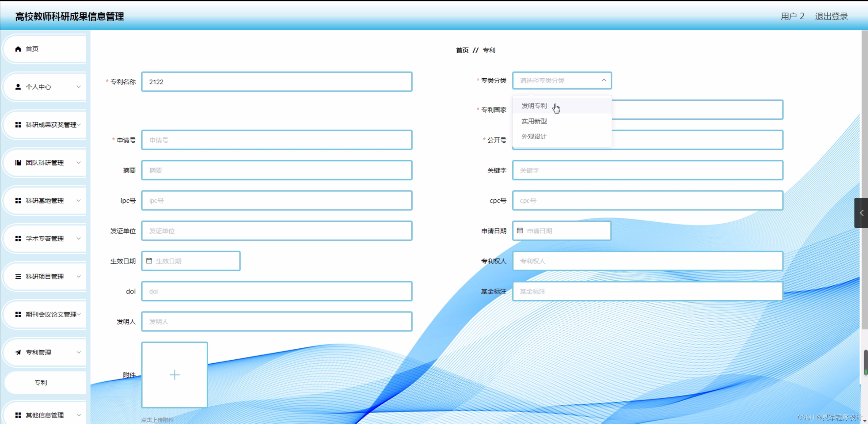
Task: Click the chart icon for 团队科研管理
Action: (x=18, y=163)
